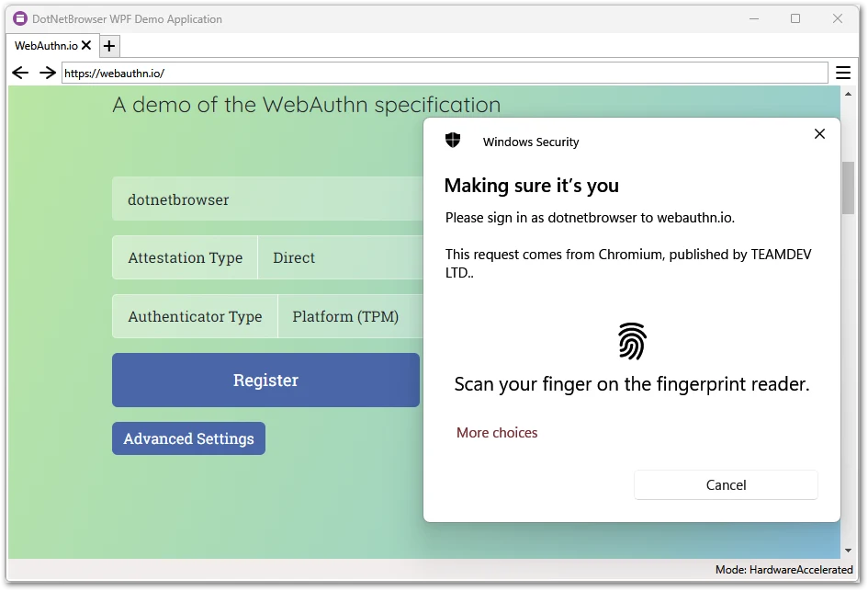Screen dimensions: 868x591
Task: Click the More choices link
Action: pyautogui.click(x=497, y=432)
